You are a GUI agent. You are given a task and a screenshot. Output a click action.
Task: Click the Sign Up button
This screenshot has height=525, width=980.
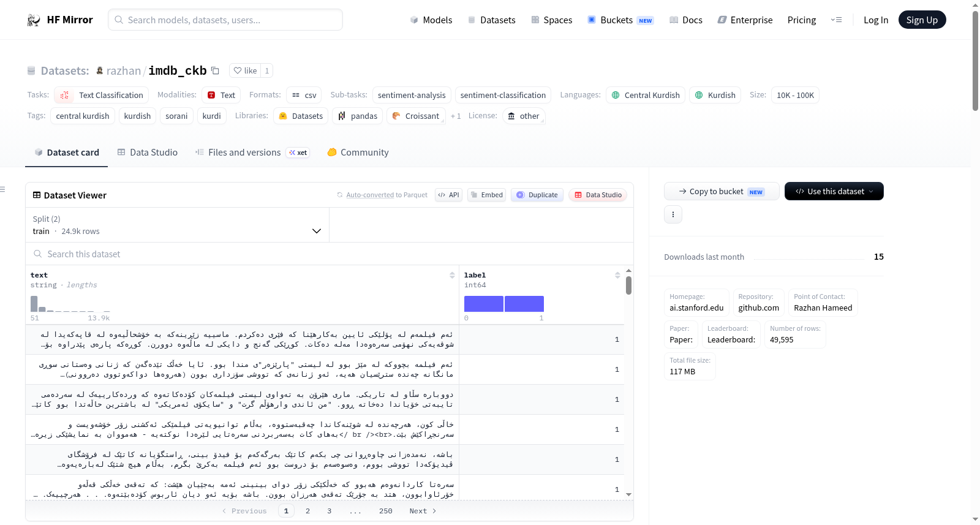(x=922, y=20)
